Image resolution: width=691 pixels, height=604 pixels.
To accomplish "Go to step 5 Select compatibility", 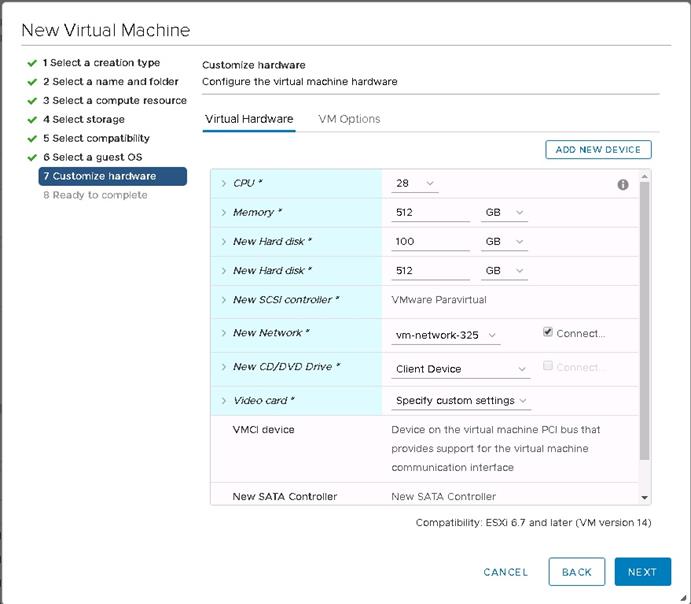I will [96, 139].
